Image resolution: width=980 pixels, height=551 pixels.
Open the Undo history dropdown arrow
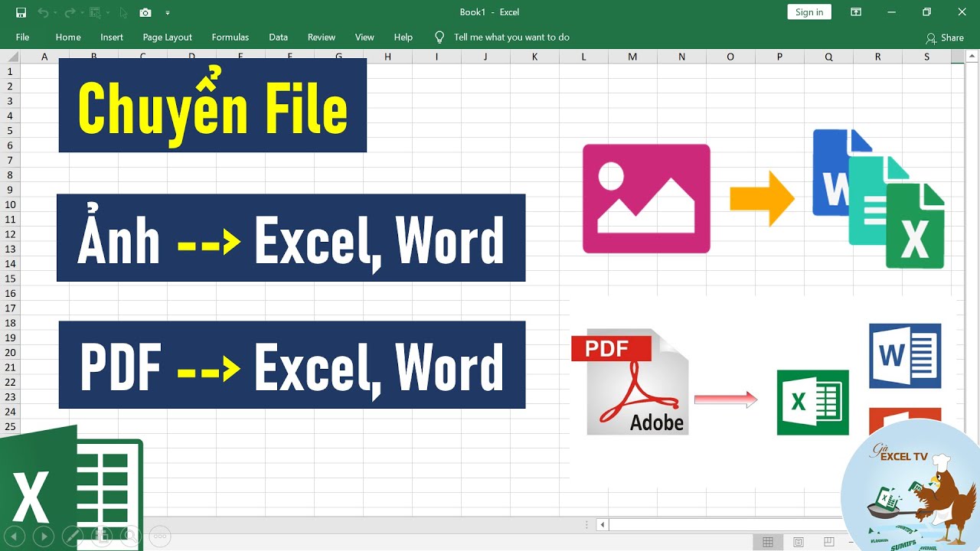point(55,13)
